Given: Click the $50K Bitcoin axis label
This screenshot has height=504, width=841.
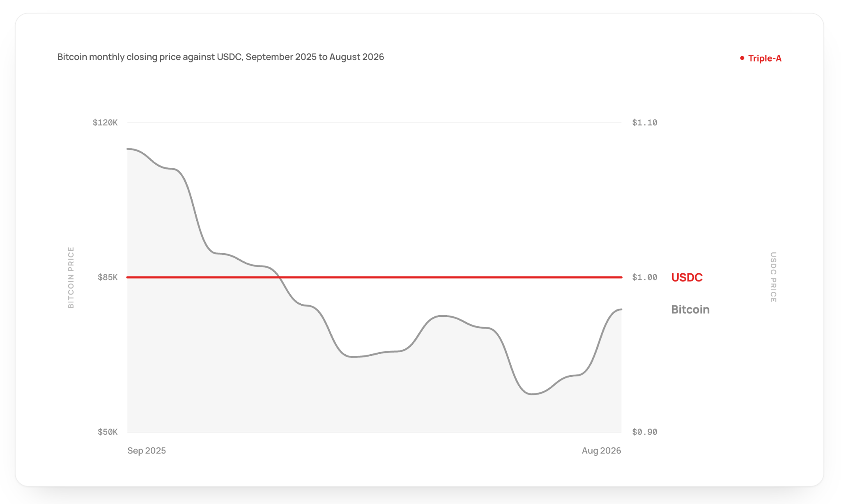Looking at the screenshot, I should (108, 432).
